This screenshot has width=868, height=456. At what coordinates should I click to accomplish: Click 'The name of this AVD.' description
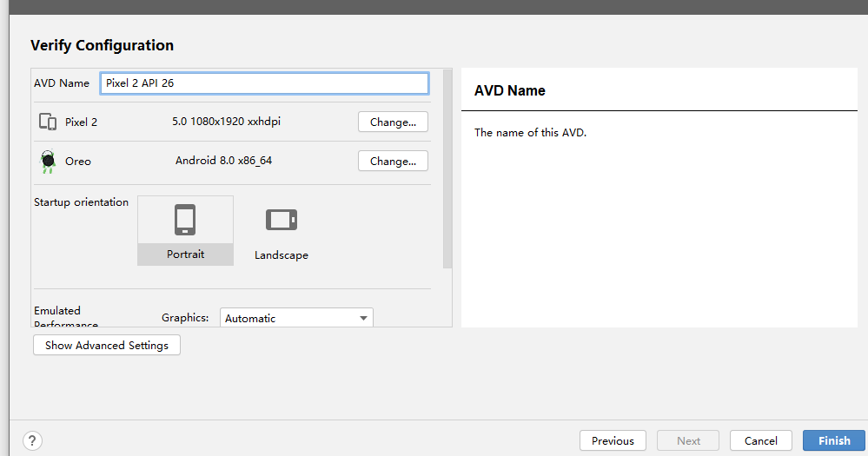pyautogui.click(x=530, y=133)
